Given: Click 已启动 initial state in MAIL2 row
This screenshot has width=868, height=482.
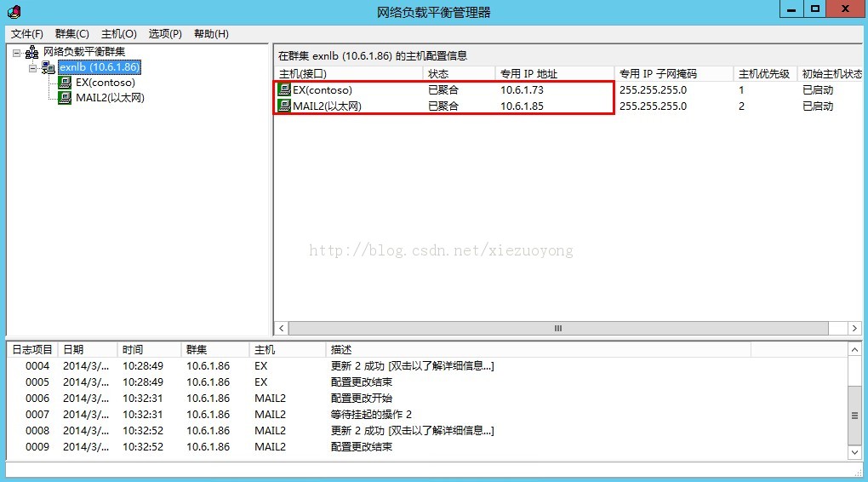Looking at the screenshot, I should coord(818,106).
